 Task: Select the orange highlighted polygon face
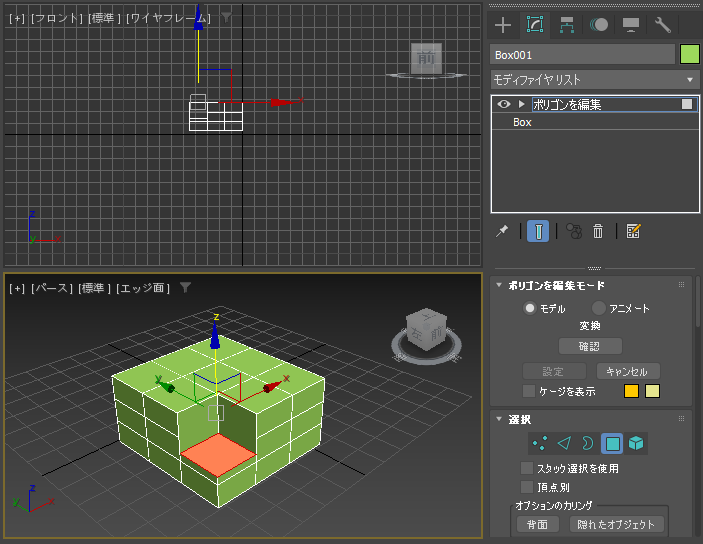218,455
